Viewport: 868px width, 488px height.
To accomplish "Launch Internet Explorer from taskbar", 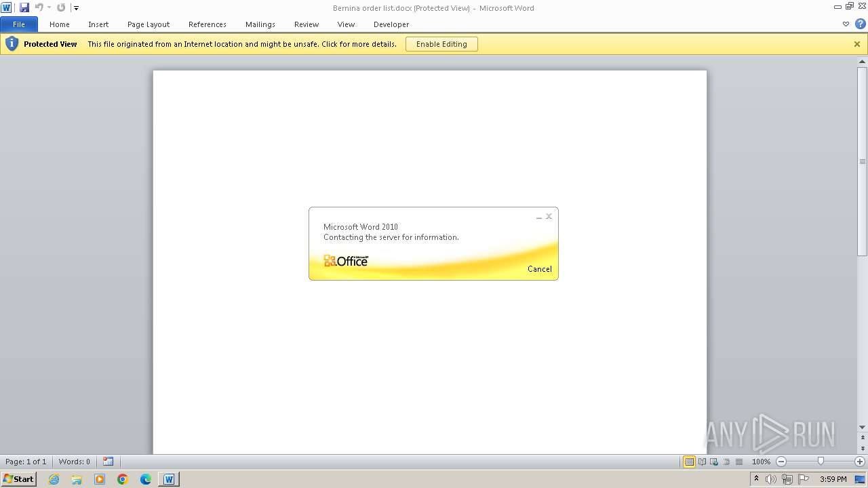I will click(54, 479).
